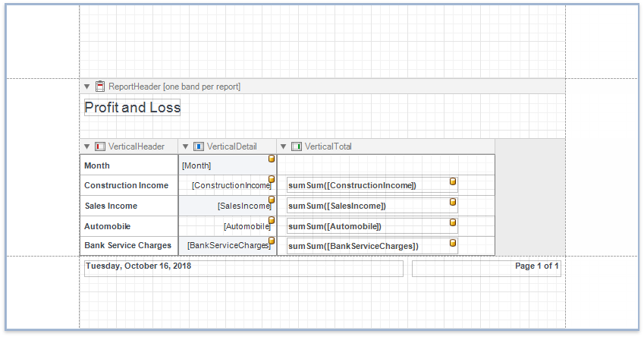Screen dimensions: 644x337
Task: Collapse the VerticalTotal band
Action: click(x=284, y=146)
